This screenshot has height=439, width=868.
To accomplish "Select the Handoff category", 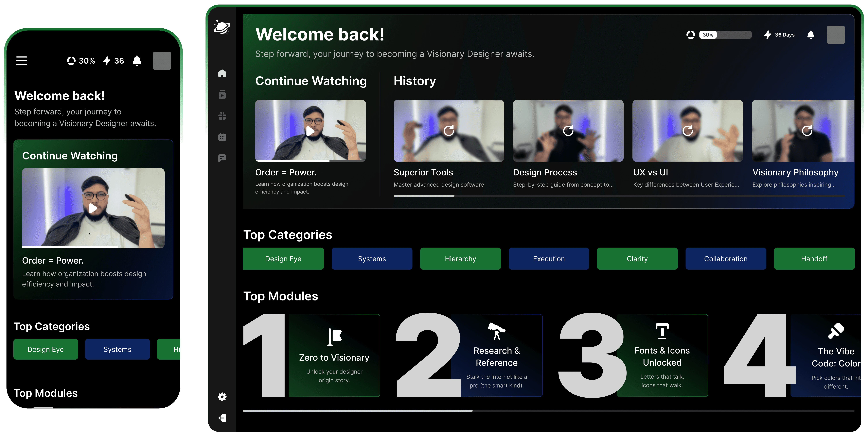I will pos(814,259).
